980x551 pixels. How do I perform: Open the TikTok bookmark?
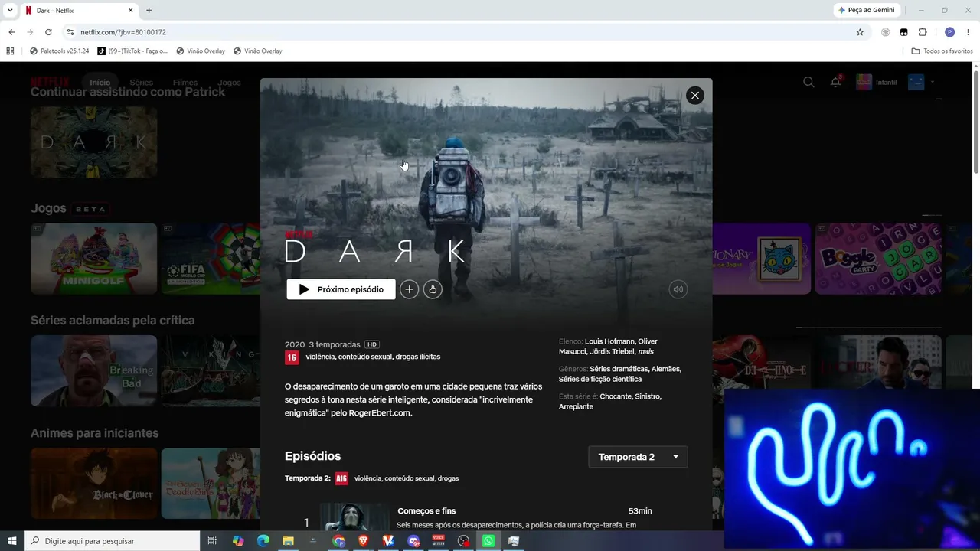pos(132,51)
